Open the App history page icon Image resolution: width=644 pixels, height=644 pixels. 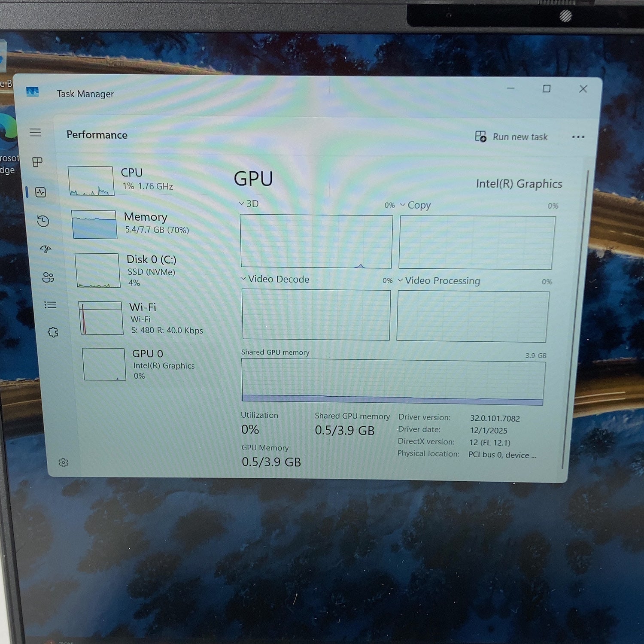pyautogui.click(x=43, y=221)
